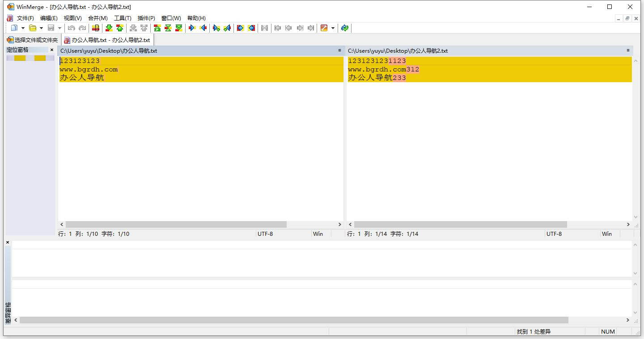This screenshot has width=644, height=339.
Task: Click the New document toolbar icon
Action: [x=14, y=28]
